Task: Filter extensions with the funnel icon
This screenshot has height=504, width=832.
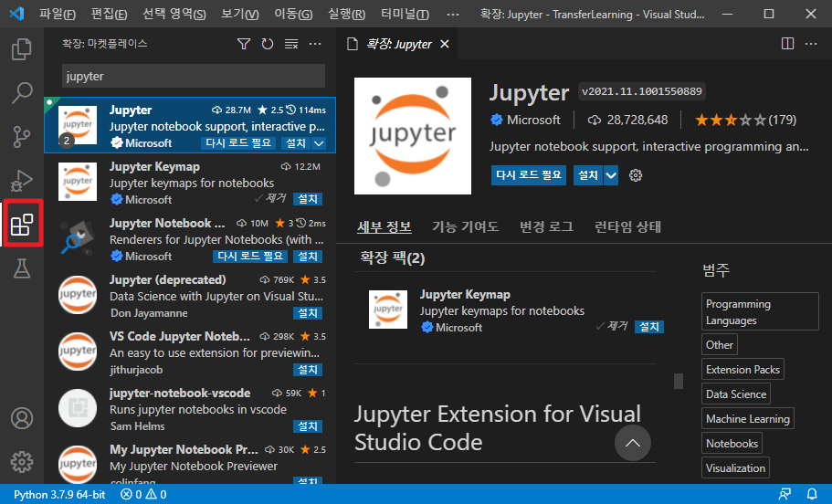Action: pyautogui.click(x=244, y=44)
